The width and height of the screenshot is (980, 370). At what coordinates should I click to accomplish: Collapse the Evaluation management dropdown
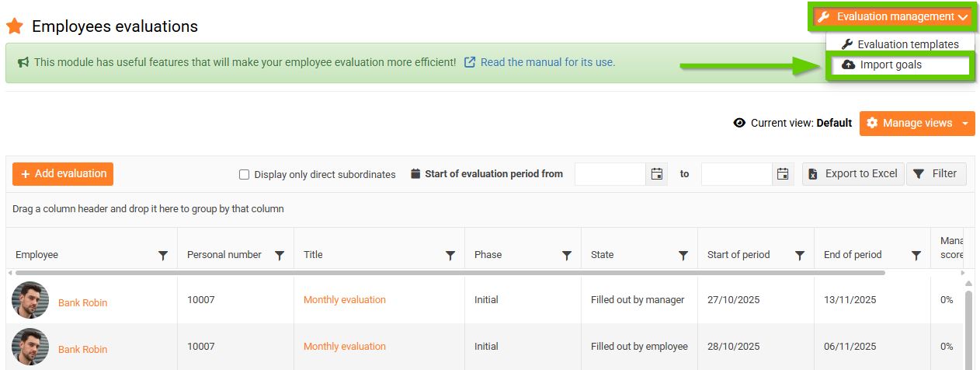[x=894, y=17]
